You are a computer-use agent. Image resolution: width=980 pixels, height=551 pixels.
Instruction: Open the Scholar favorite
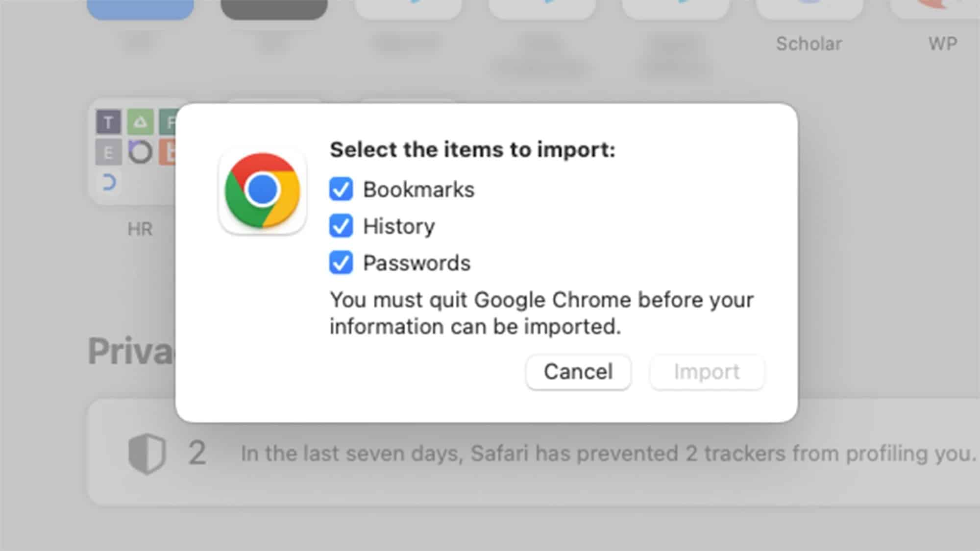(x=809, y=44)
